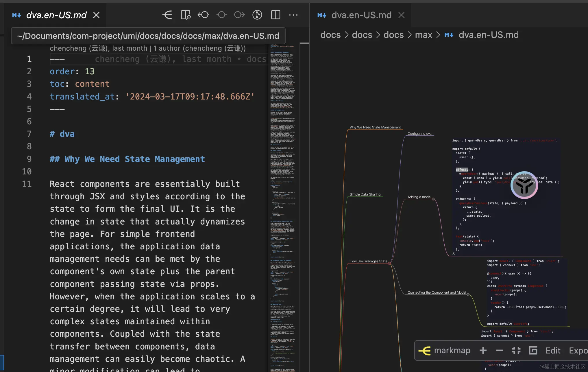
Task: Go to previous revision icon
Action: click(x=203, y=15)
